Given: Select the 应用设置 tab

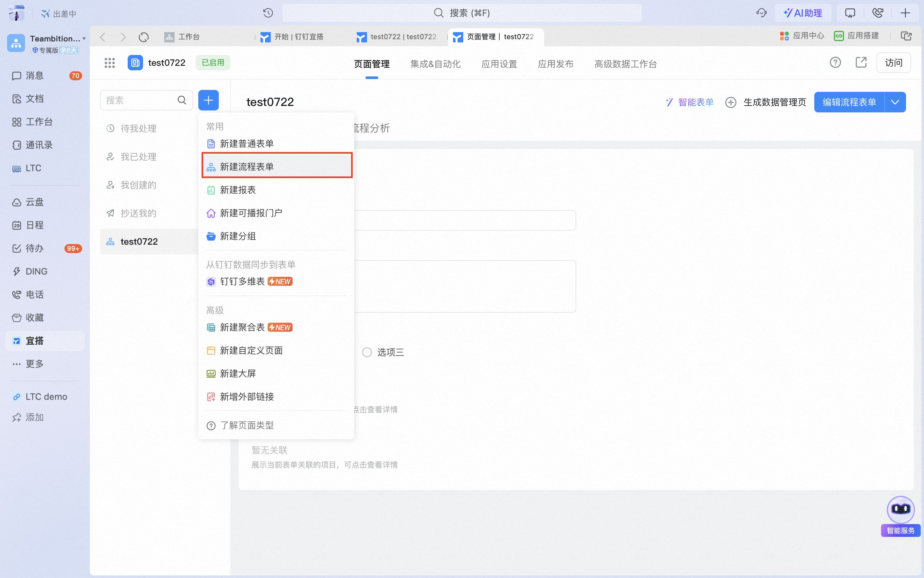Looking at the screenshot, I should coord(499,64).
